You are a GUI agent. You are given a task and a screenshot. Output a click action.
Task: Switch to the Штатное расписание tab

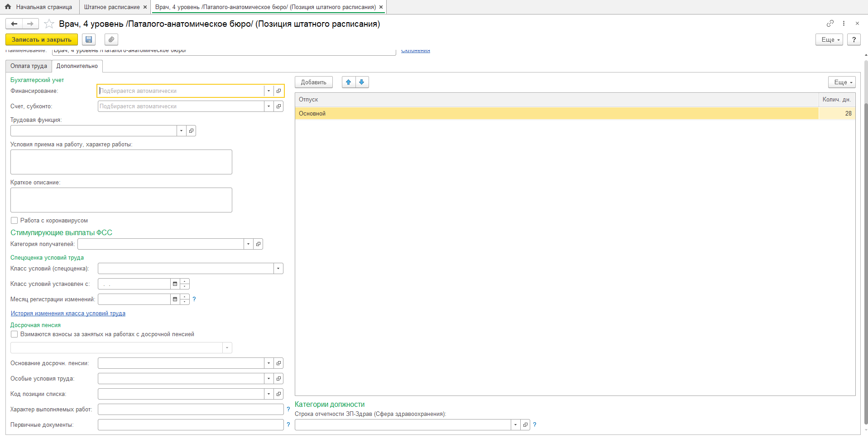coord(112,7)
